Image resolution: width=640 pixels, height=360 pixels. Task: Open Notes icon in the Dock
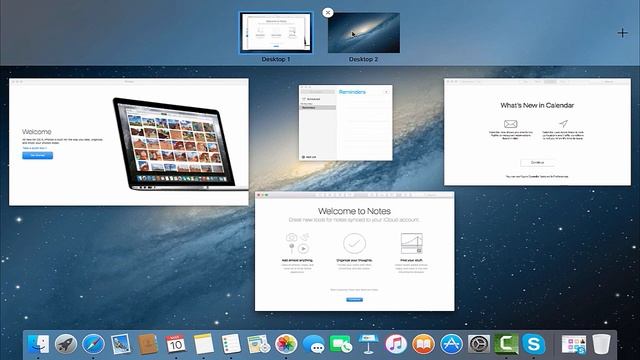pyautogui.click(x=203, y=344)
